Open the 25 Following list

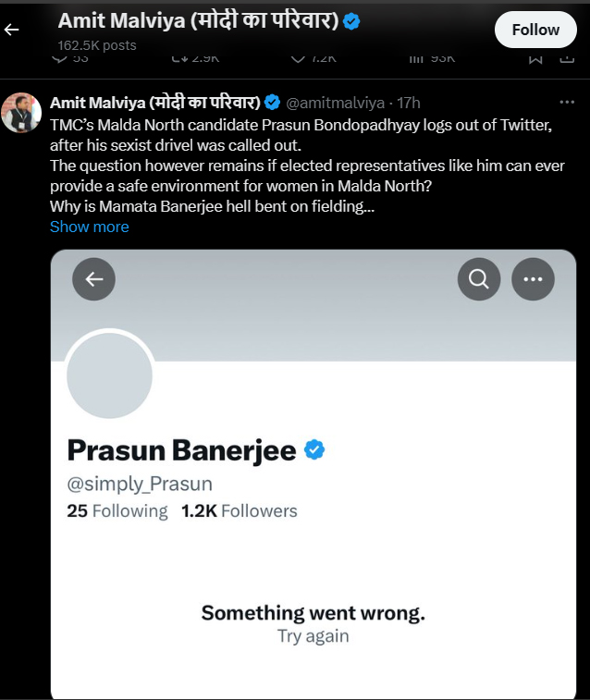click(x=117, y=511)
